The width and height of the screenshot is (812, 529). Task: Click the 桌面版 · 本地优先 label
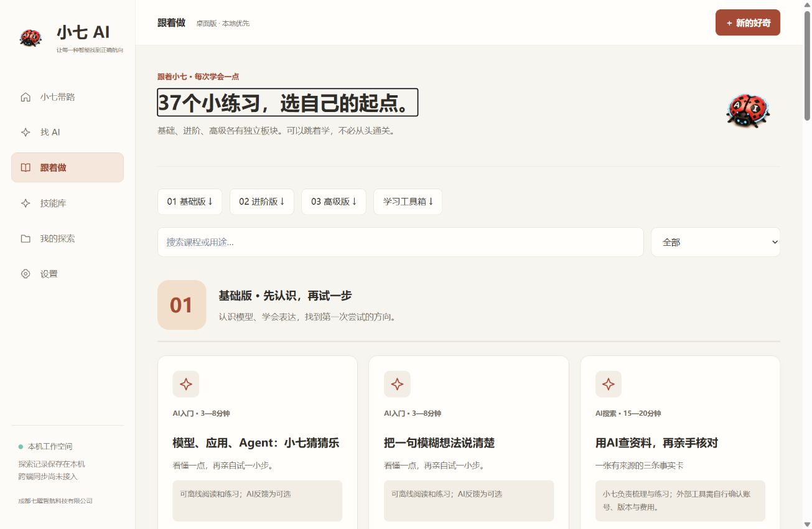click(223, 24)
